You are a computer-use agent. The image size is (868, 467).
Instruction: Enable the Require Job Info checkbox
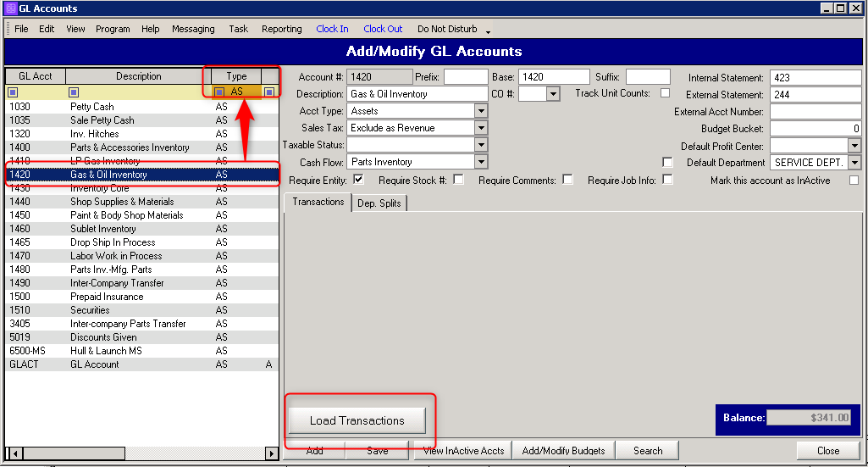tap(667, 180)
